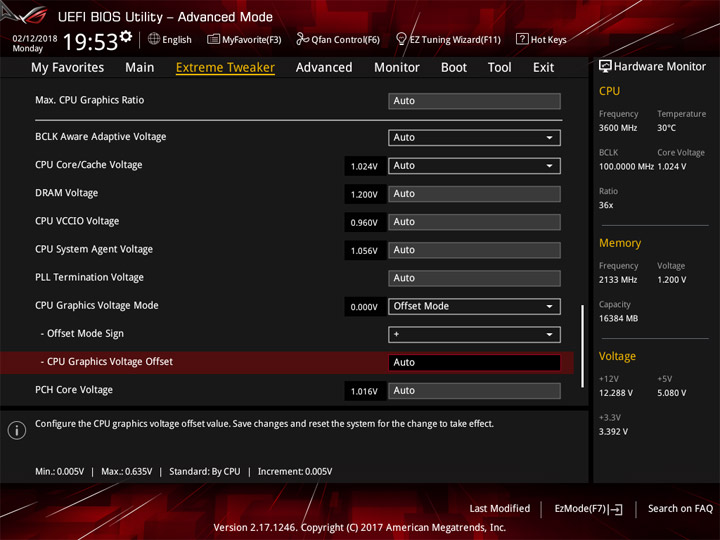Click the 1.056V System Agent reading
720x540 pixels.
click(365, 251)
